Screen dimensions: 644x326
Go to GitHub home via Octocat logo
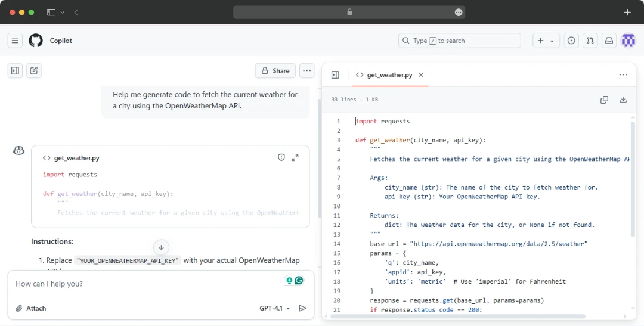point(36,41)
